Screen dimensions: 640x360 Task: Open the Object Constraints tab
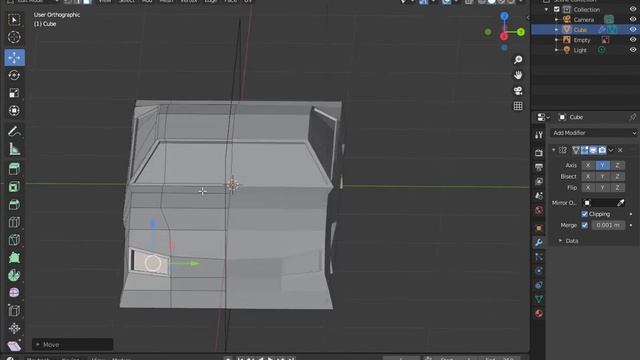[x=539, y=285]
